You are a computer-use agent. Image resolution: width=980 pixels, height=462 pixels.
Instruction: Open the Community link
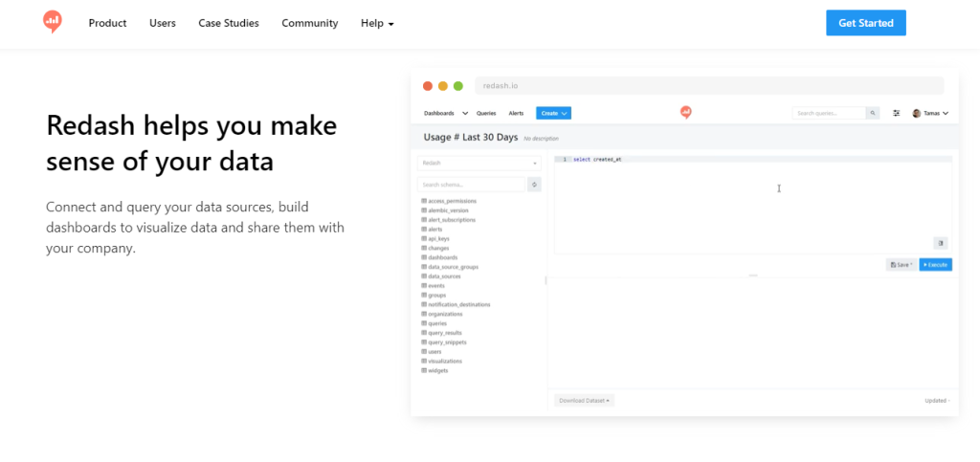point(310,23)
